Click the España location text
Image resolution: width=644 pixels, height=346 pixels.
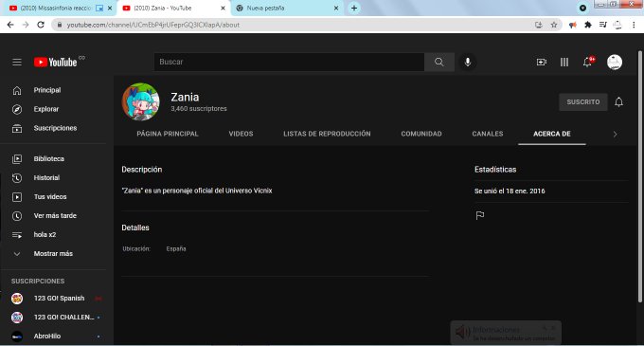point(176,248)
